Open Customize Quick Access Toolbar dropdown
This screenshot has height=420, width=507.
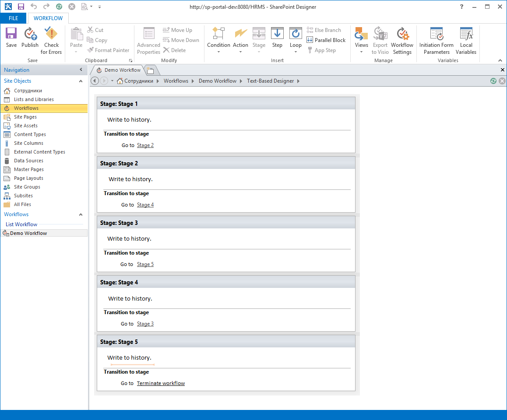[x=99, y=7]
